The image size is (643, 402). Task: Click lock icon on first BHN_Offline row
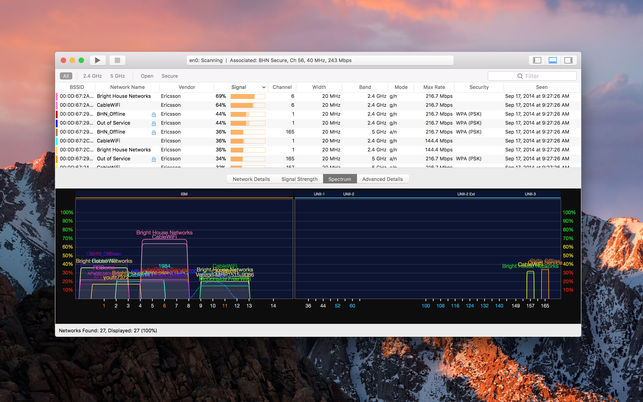(x=153, y=115)
